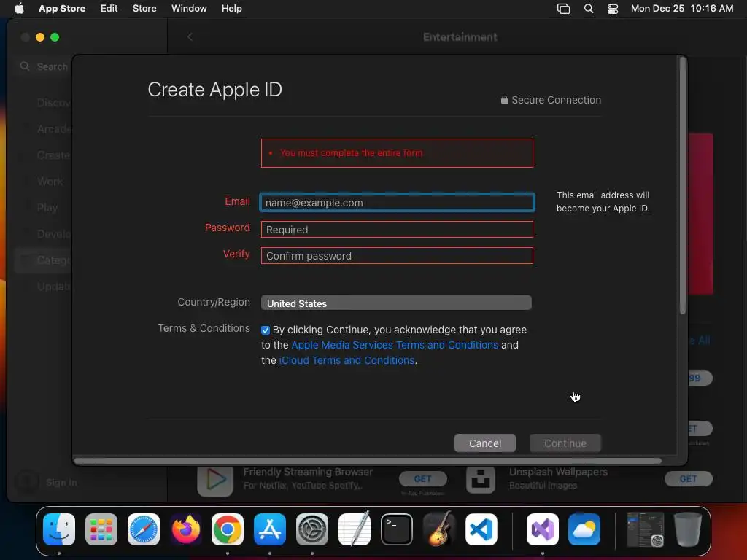Image resolution: width=747 pixels, height=560 pixels.
Task: Open Terminal from the dock
Action: (x=396, y=529)
